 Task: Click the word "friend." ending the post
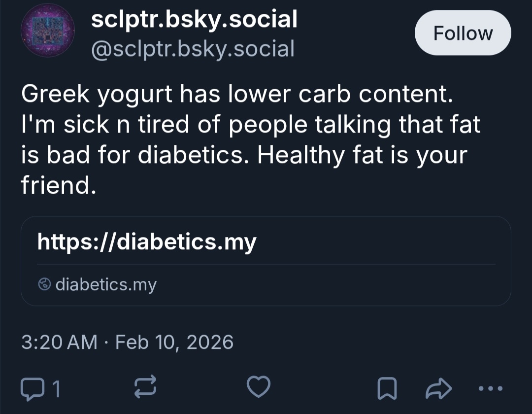tap(58, 185)
